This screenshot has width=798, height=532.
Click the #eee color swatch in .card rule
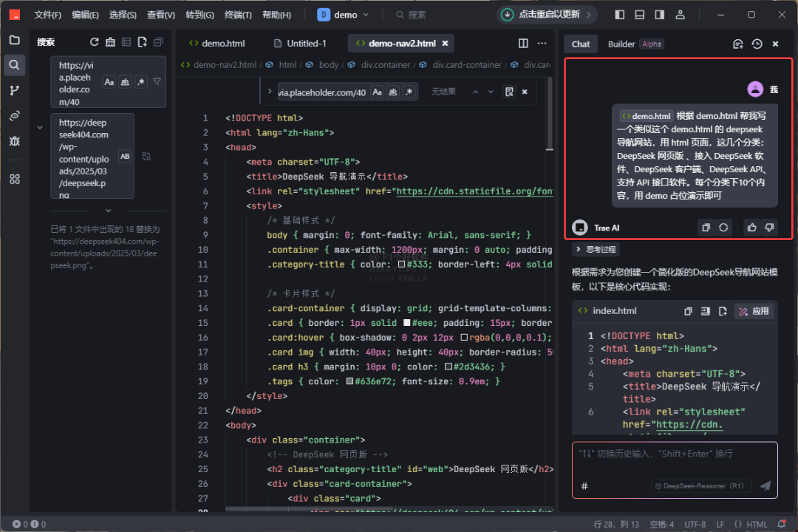pyautogui.click(x=406, y=323)
